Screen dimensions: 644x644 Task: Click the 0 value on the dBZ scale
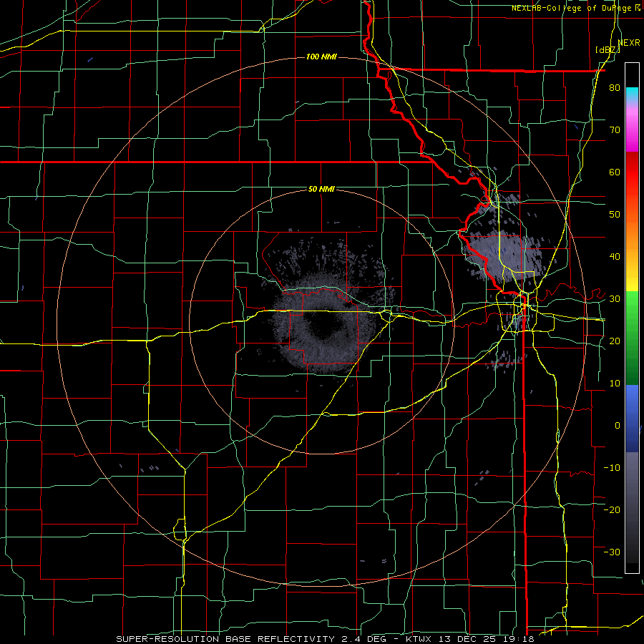618,426
